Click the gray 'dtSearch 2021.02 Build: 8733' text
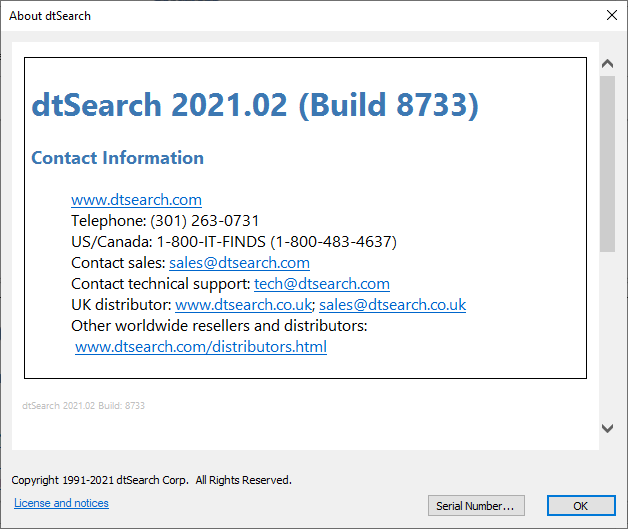The height and width of the screenshot is (529, 628). coord(83,406)
